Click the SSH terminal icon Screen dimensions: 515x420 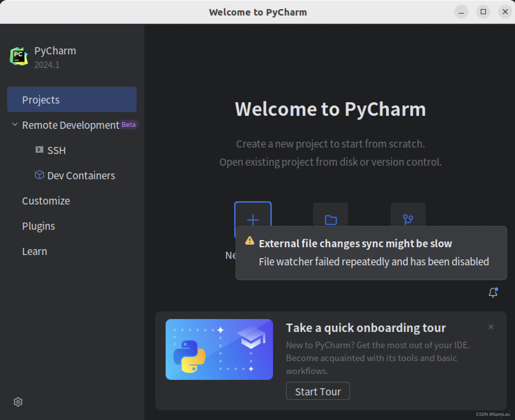pos(39,149)
